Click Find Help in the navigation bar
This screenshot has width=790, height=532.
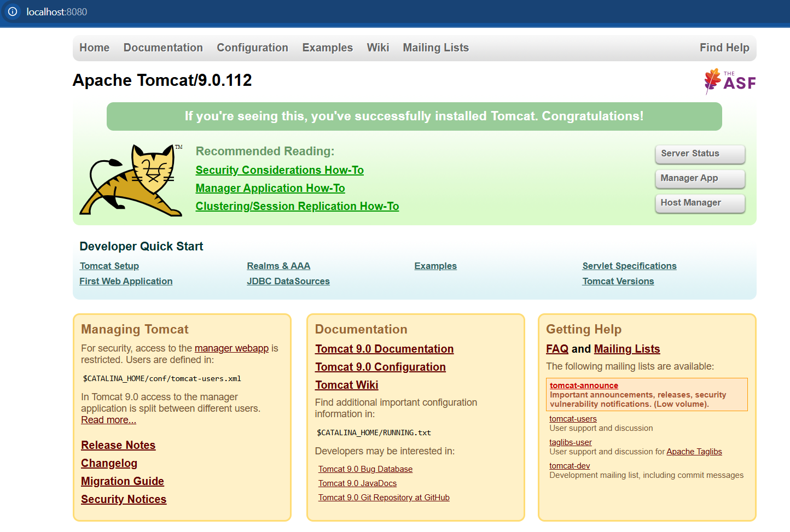724,48
